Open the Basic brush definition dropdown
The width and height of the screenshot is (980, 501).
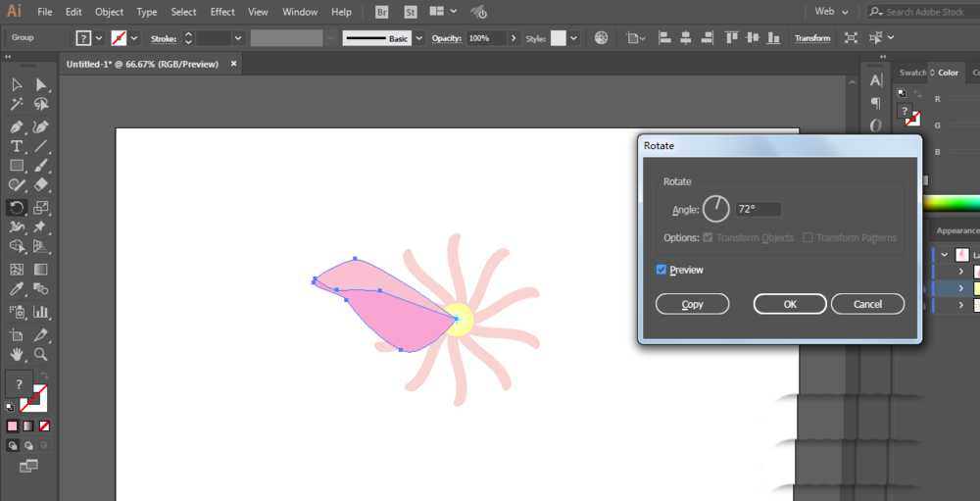[x=418, y=38]
